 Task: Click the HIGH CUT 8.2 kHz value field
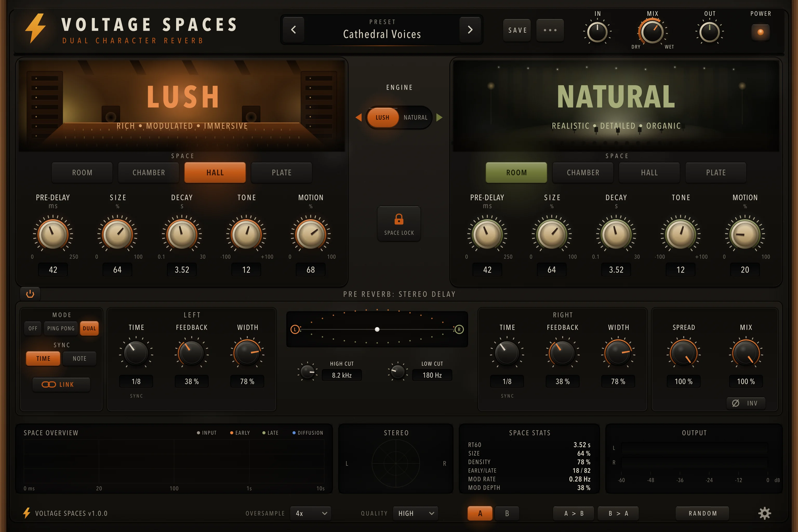coord(342,375)
